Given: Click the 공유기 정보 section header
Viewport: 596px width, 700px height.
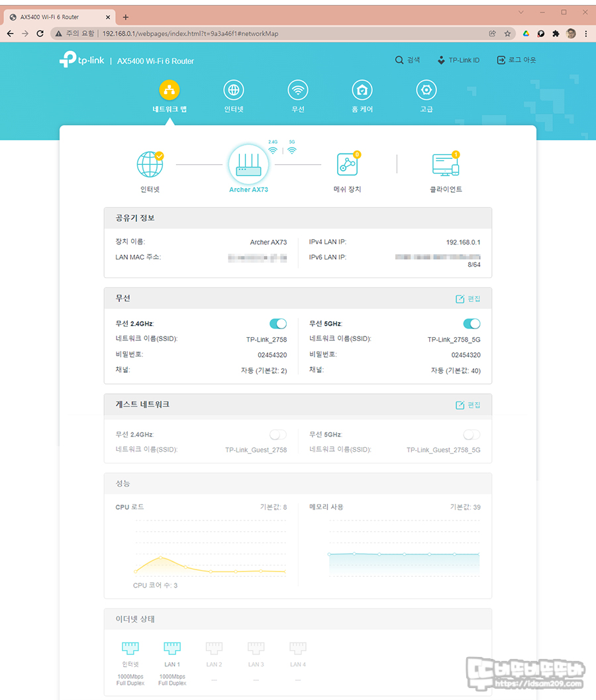Looking at the screenshot, I should 298,218.
